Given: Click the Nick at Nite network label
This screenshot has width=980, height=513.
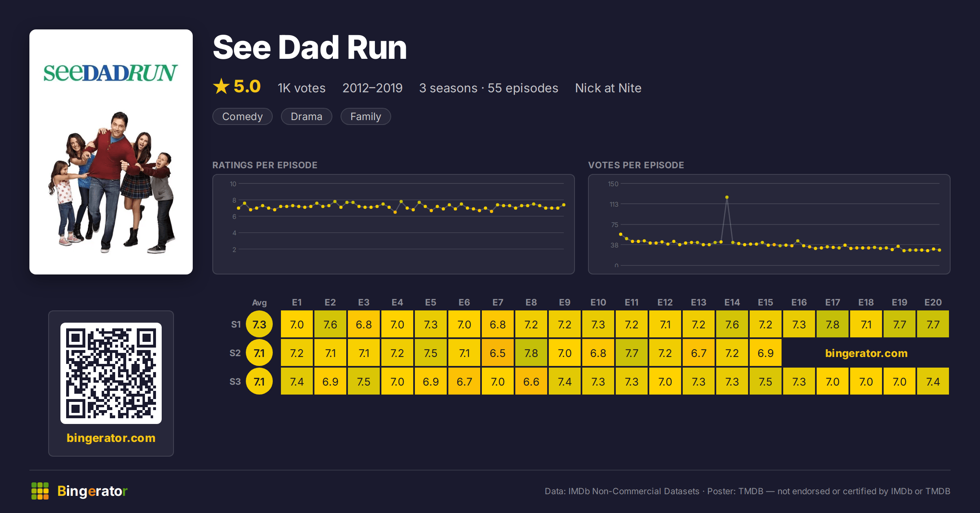Looking at the screenshot, I should [608, 88].
